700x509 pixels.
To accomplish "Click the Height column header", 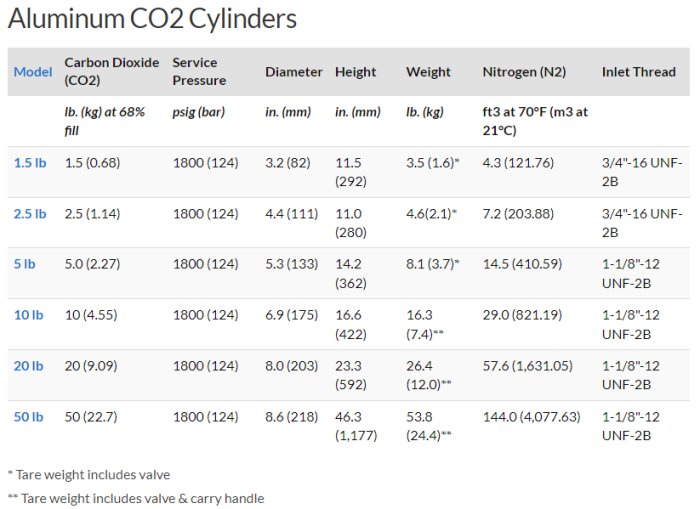I will (355, 72).
